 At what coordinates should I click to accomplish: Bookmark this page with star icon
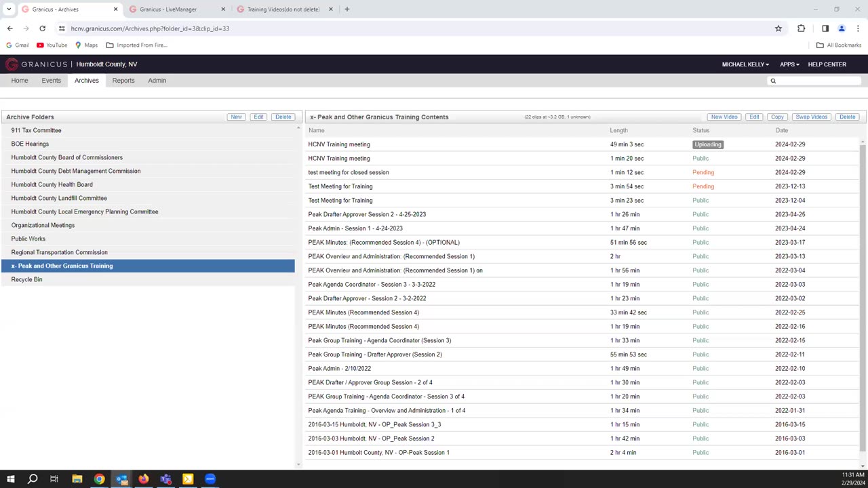[778, 28]
